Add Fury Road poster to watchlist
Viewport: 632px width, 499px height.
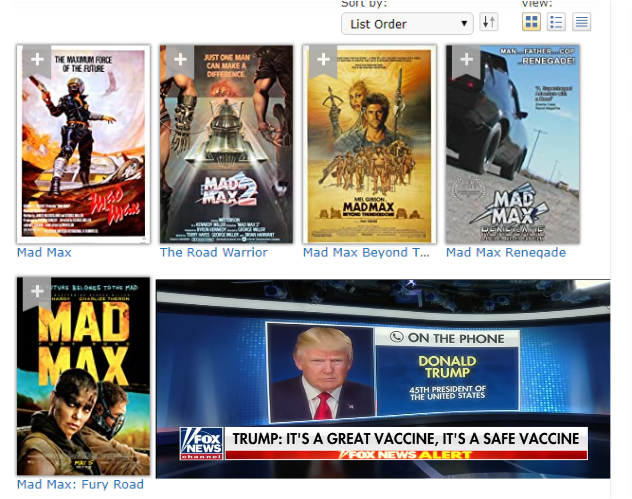(37, 292)
